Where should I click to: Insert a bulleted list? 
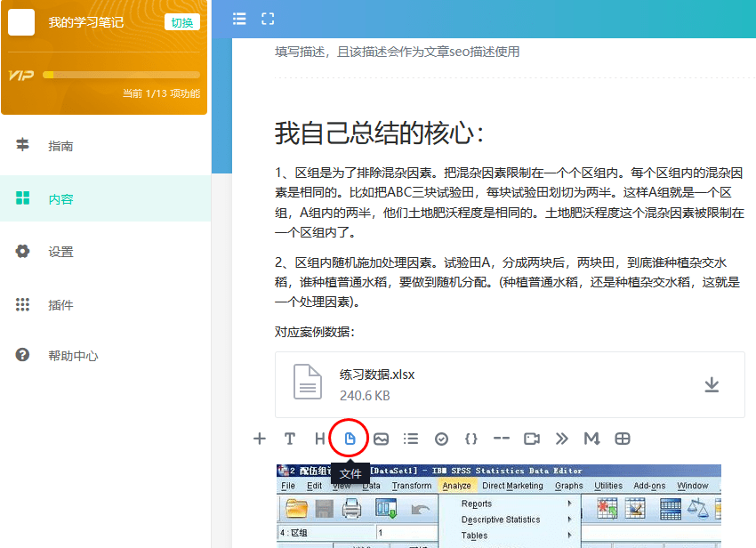[410, 439]
